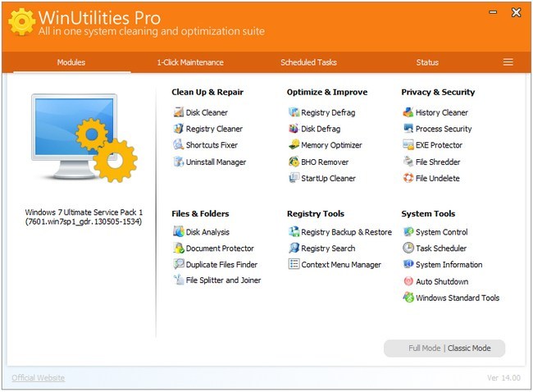Screen dimensions: 533x392
Task: Click the computer with gears image
Action: pyautogui.click(x=84, y=138)
